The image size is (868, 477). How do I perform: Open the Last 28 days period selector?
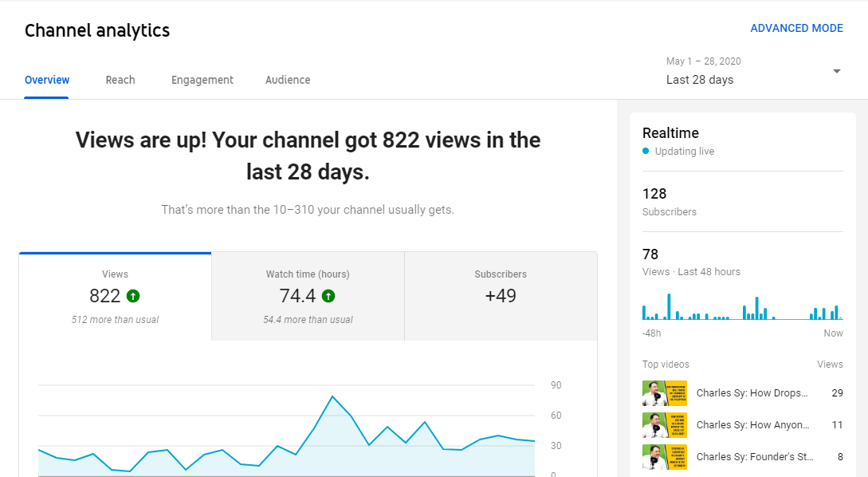click(700, 79)
